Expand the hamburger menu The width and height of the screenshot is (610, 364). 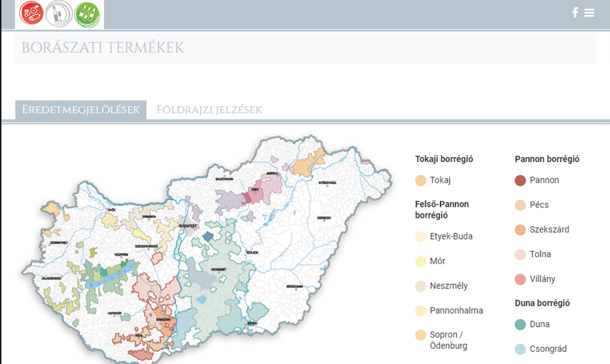[x=589, y=13]
